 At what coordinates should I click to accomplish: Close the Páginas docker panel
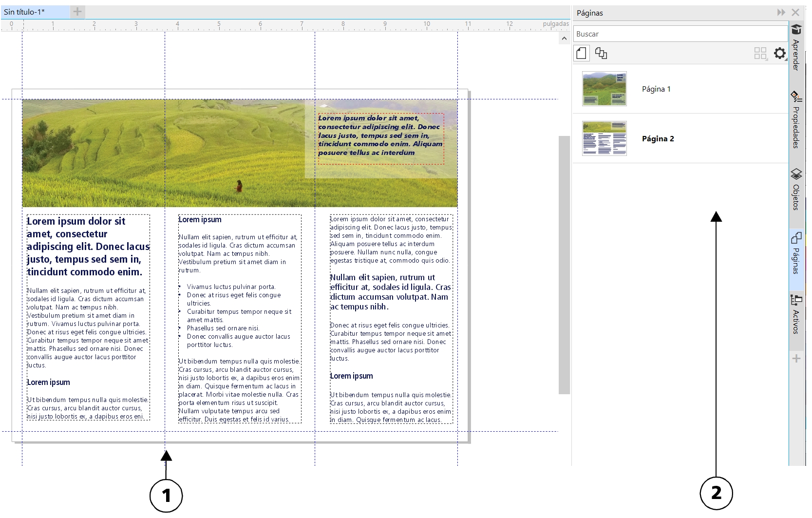pyautogui.click(x=795, y=12)
